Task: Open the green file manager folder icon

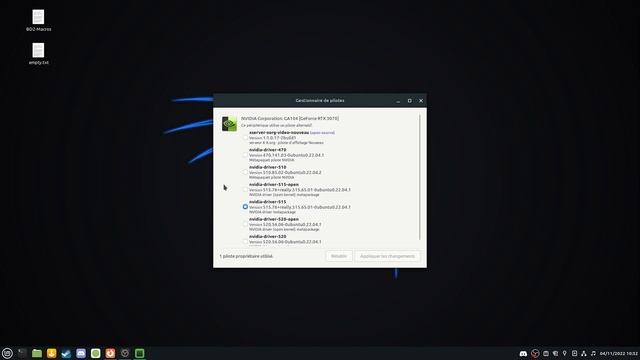Action: [37, 353]
